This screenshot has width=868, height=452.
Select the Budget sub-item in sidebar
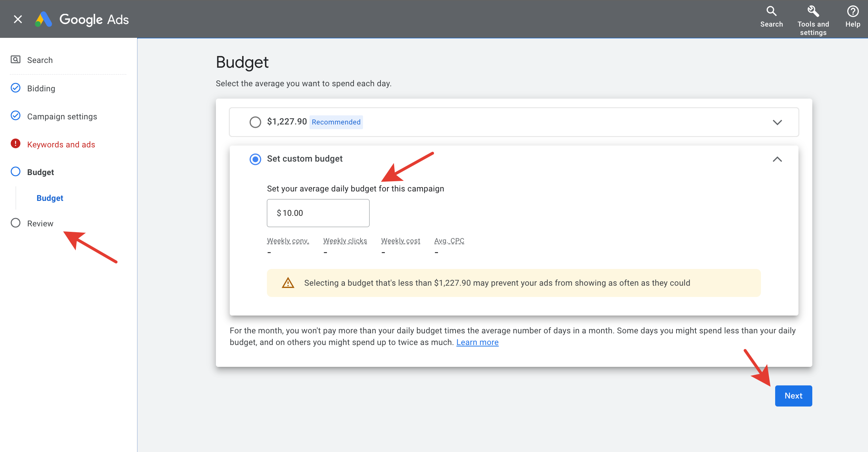(x=50, y=198)
